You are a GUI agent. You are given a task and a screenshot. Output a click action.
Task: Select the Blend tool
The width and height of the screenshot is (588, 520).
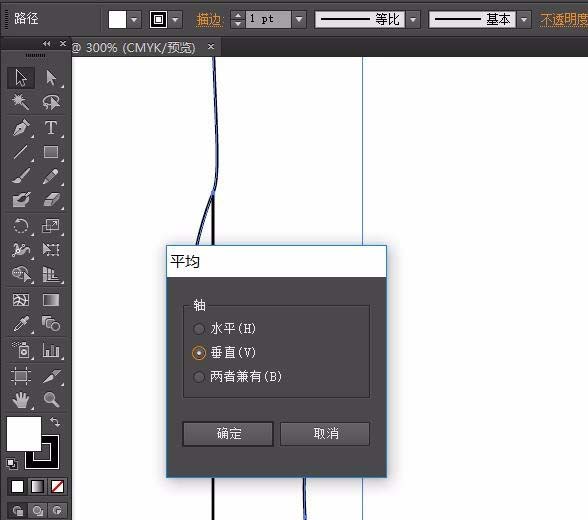tap(51, 324)
